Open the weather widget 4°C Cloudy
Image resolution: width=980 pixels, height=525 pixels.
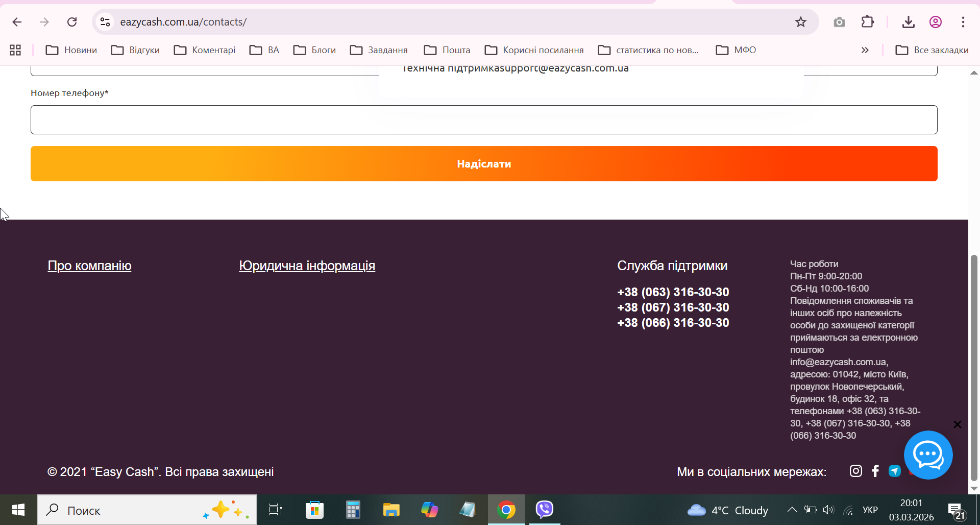pyautogui.click(x=727, y=510)
